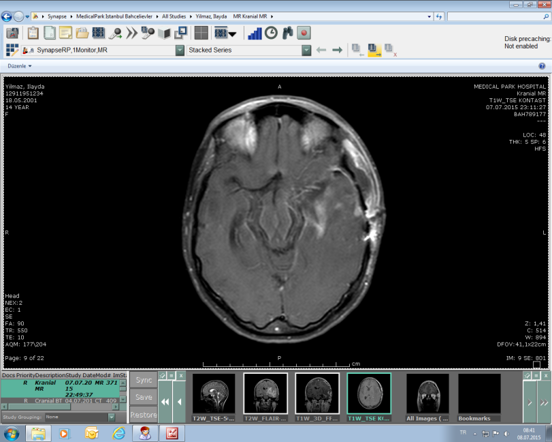Click the clock history icon

click(271, 33)
